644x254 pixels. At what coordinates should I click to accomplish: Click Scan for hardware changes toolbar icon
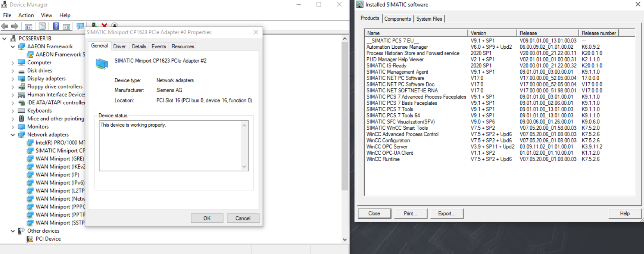pyautogui.click(x=80, y=26)
